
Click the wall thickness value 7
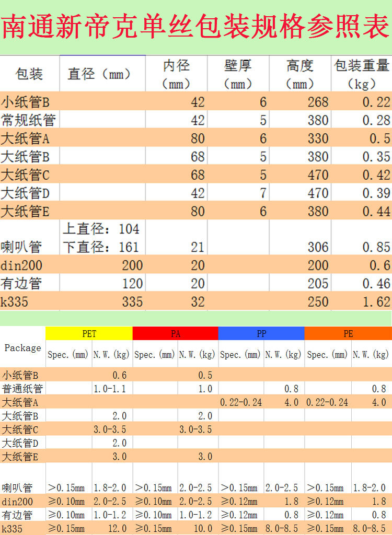click(263, 193)
